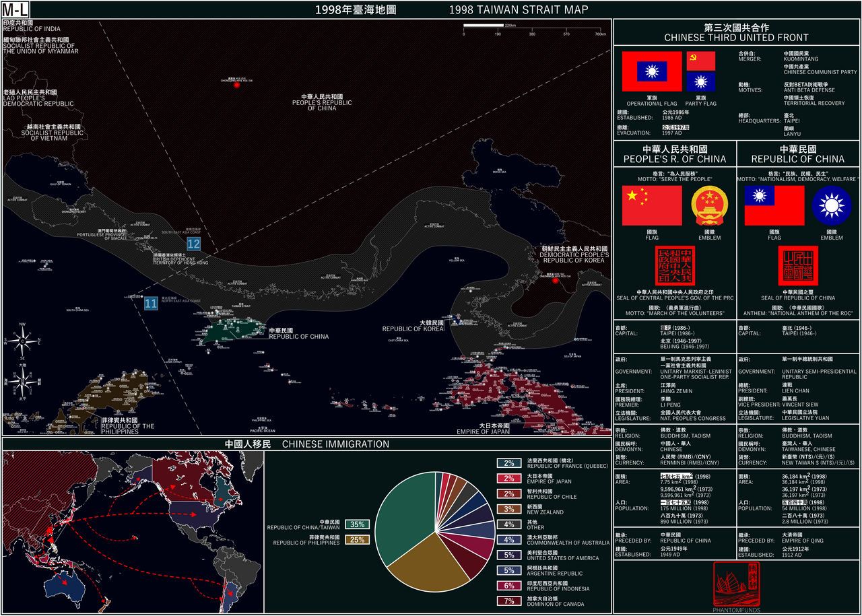Click the red Chongqing hive dot
The image size is (862, 616).
pos(236,85)
